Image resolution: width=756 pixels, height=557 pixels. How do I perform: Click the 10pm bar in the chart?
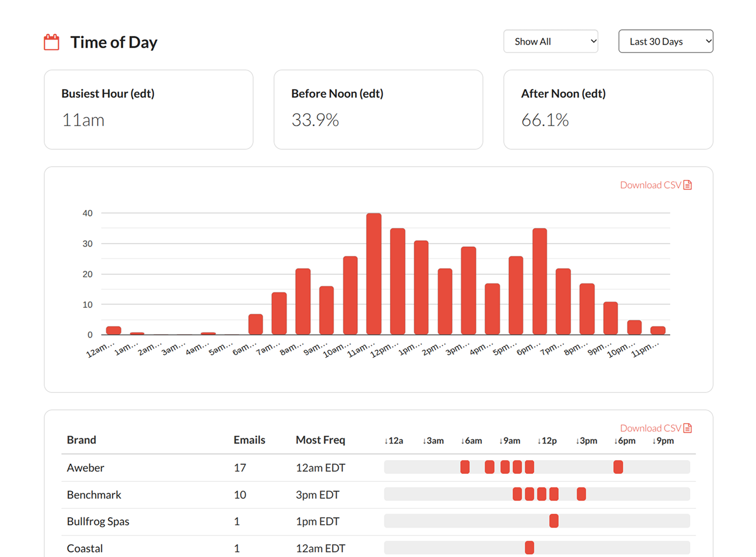click(634, 327)
